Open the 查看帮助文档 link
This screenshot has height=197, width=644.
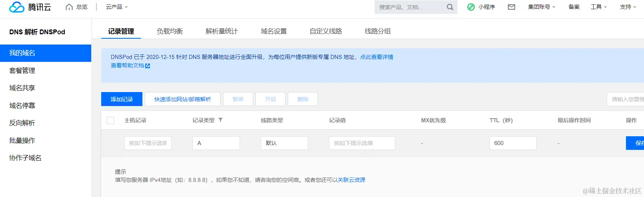[x=127, y=66]
